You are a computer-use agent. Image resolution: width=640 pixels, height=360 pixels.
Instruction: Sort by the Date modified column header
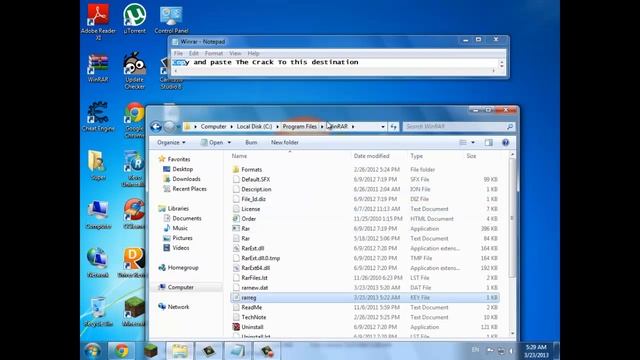coord(371,156)
